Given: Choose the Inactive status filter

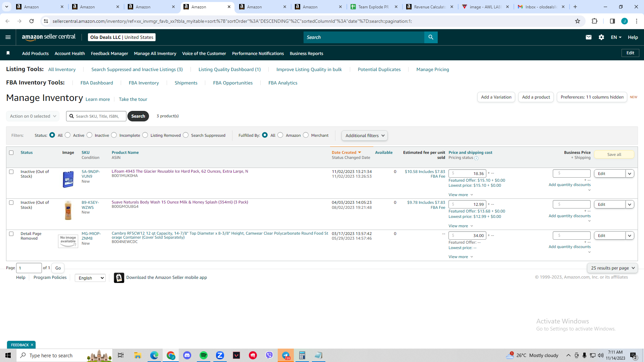Looking at the screenshot, I should 90,135.
